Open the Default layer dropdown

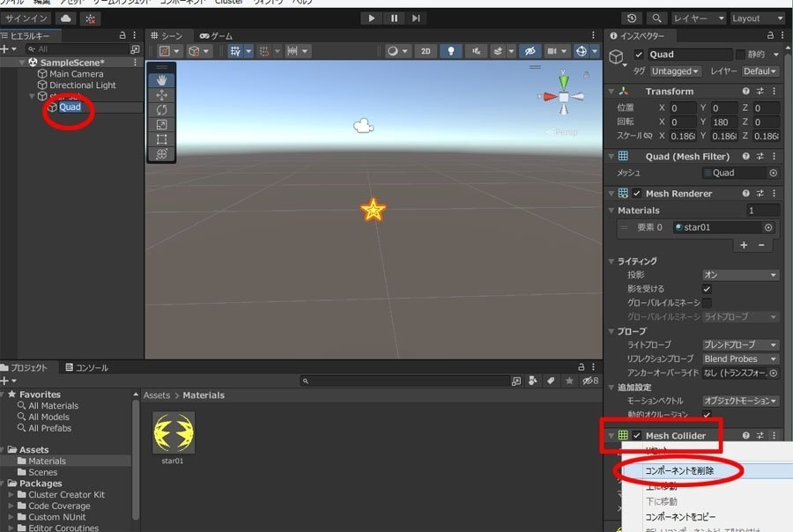tap(760, 71)
